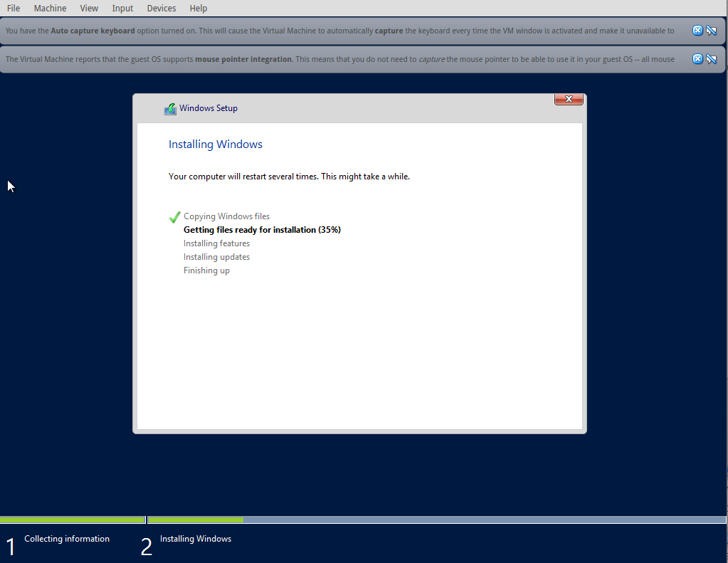Viewport: 728px width, 563px height.
Task: Open the Devices menu
Action: (161, 8)
